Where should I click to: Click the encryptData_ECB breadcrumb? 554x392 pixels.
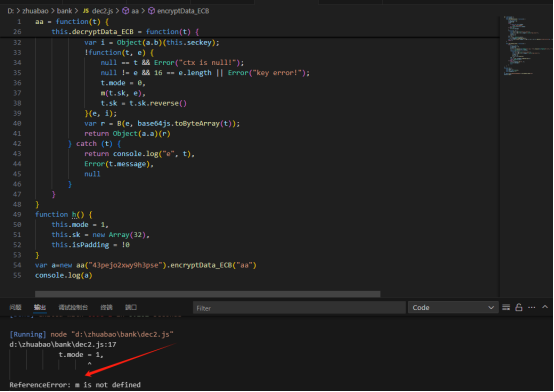[183, 11]
